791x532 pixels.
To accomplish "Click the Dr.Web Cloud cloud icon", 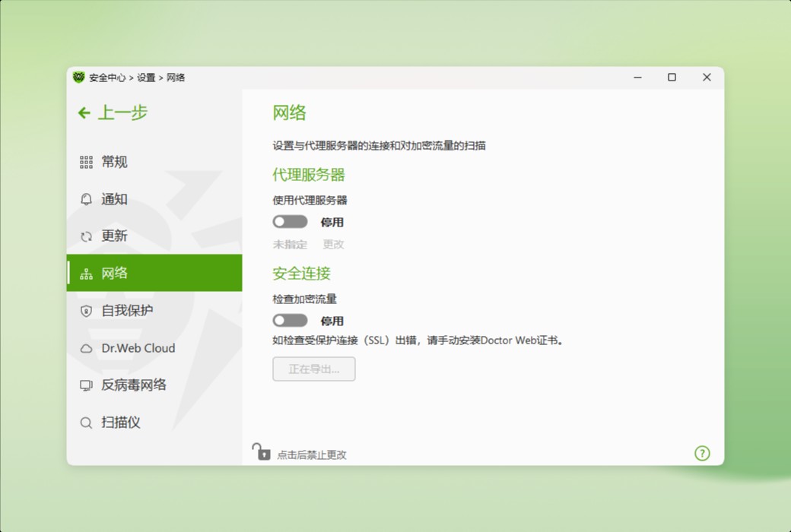I will click(86, 348).
